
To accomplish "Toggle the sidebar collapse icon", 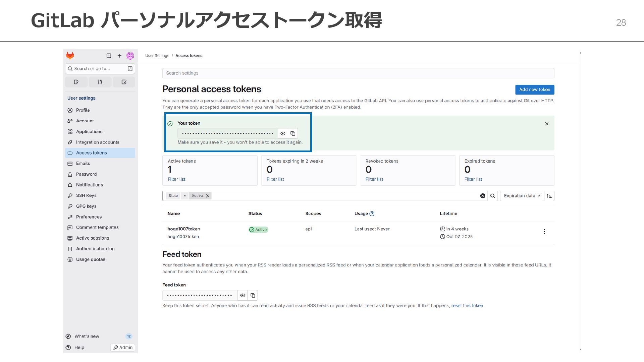I will click(109, 56).
